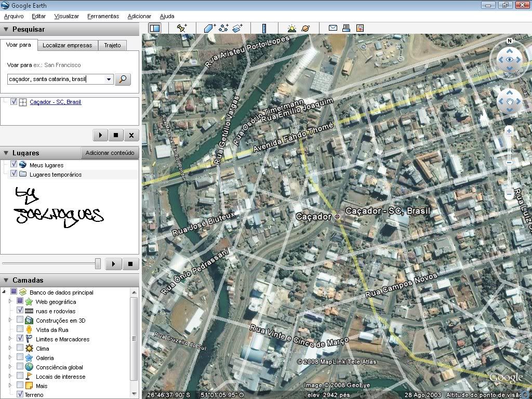Click the Vista da Rua pegman icon
The height and width of the screenshot is (399, 532).
click(x=29, y=329)
